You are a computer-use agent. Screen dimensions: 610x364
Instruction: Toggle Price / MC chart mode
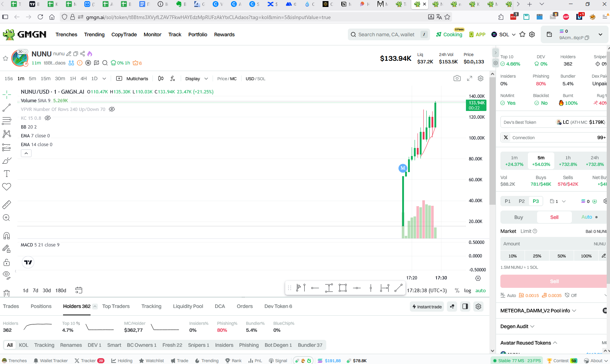click(227, 79)
